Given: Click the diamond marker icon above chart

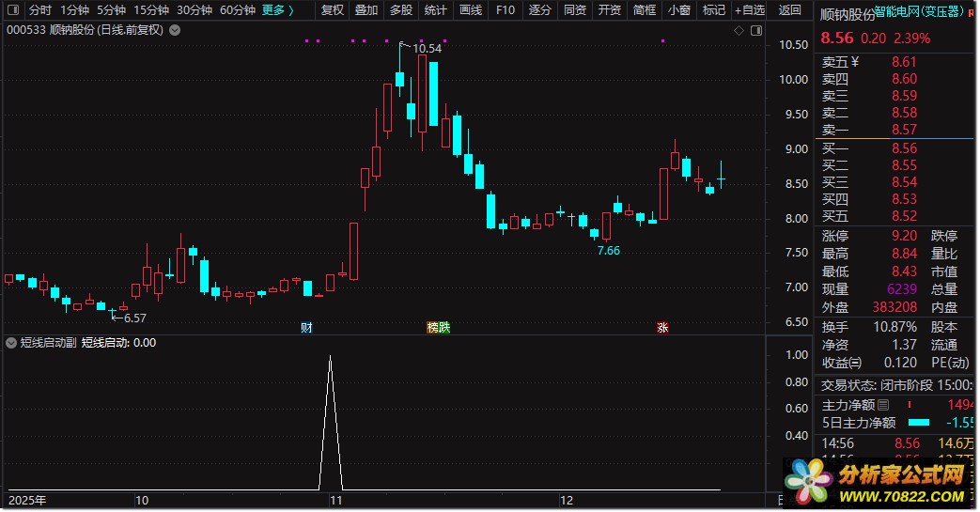Looking at the screenshot, I should tap(739, 31).
